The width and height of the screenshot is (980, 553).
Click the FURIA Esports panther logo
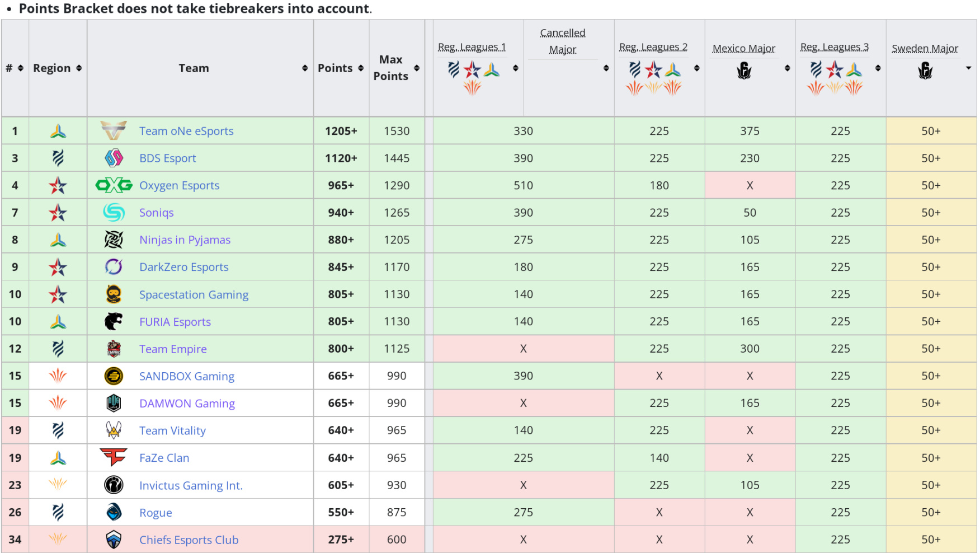tap(114, 321)
